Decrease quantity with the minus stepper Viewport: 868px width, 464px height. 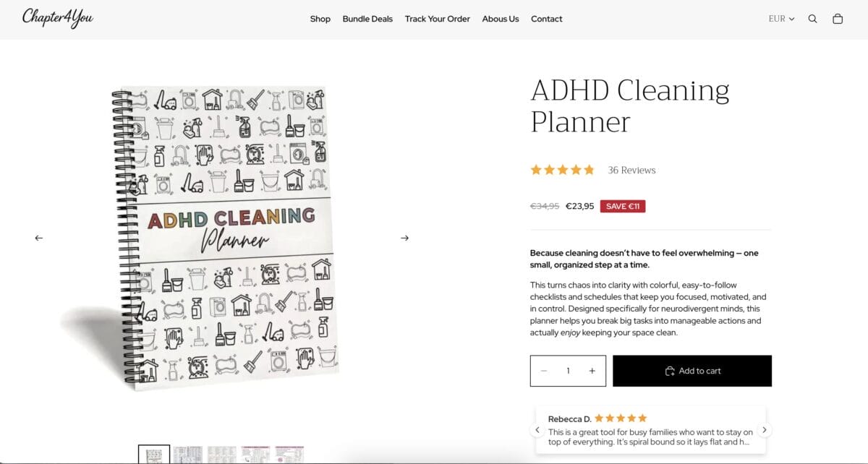click(x=544, y=370)
